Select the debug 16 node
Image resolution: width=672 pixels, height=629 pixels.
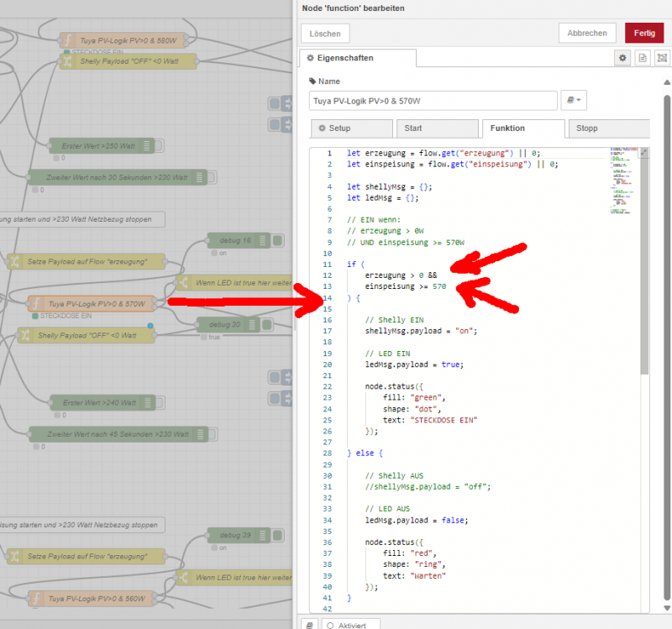tap(239, 240)
